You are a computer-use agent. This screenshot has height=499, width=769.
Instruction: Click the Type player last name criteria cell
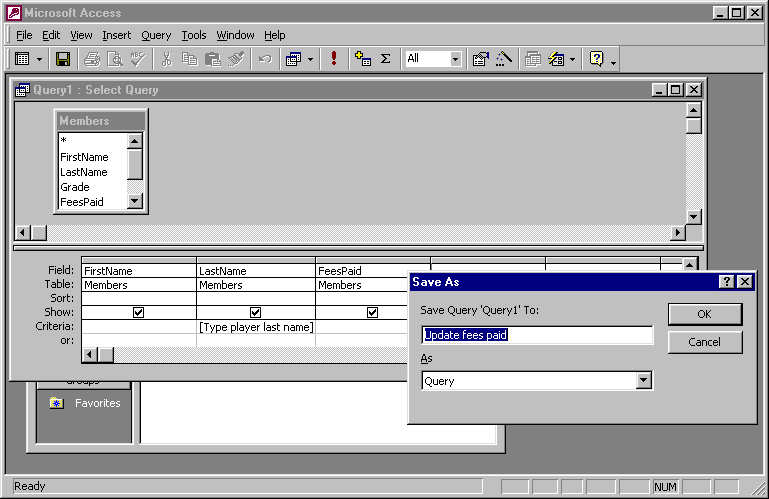pyautogui.click(x=256, y=327)
